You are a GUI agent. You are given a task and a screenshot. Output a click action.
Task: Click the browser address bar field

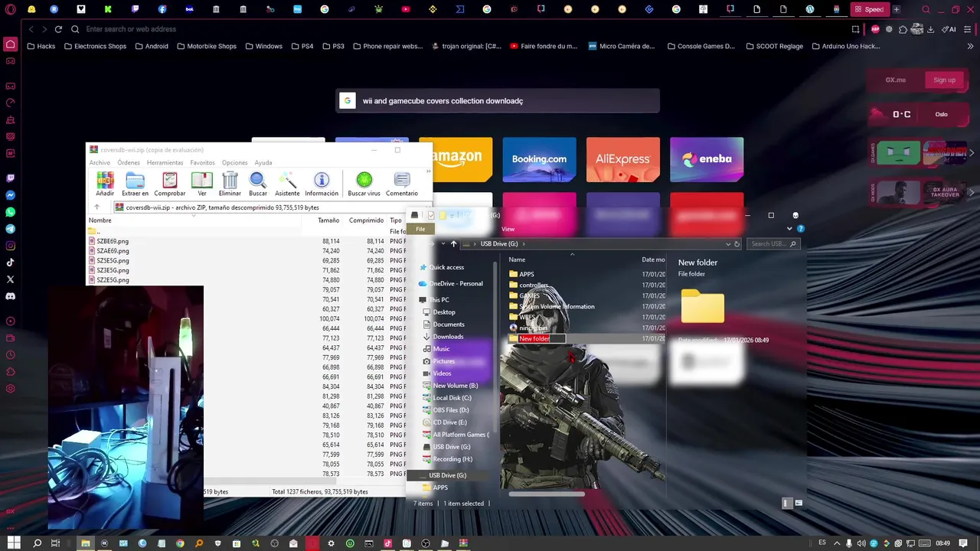tap(459, 29)
